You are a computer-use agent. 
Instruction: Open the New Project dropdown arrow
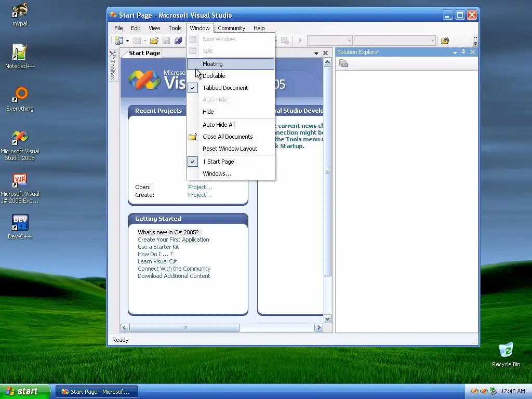pyautogui.click(x=128, y=41)
